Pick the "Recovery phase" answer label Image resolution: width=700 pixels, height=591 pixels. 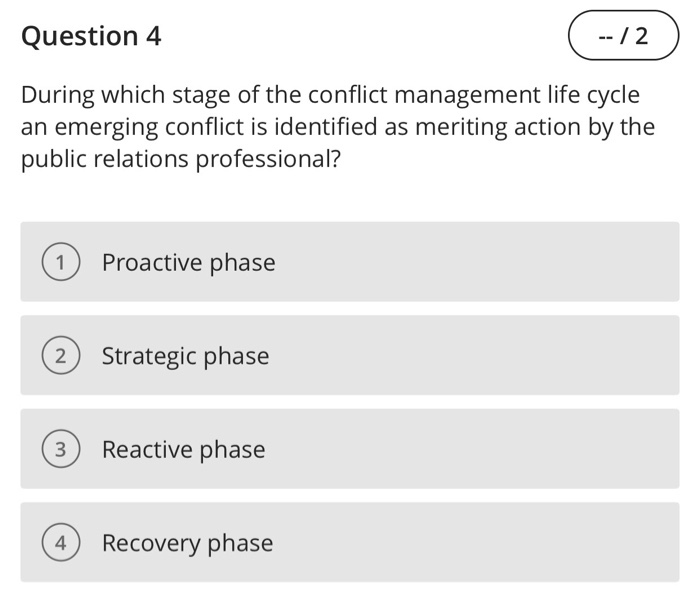pos(187,543)
